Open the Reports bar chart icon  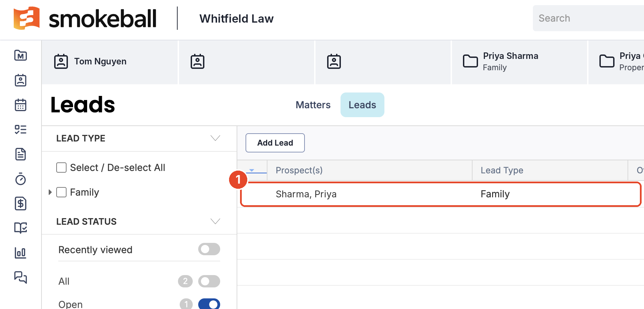tap(21, 253)
